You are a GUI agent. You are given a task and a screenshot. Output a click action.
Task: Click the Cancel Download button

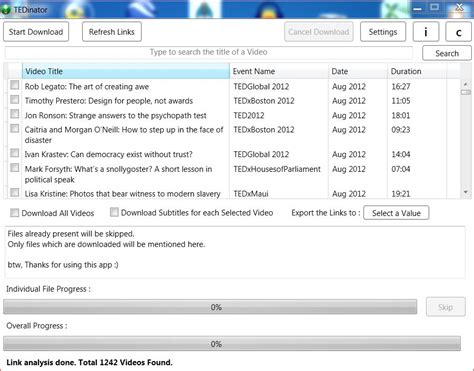pyautogui.click(x=319, y=32)
